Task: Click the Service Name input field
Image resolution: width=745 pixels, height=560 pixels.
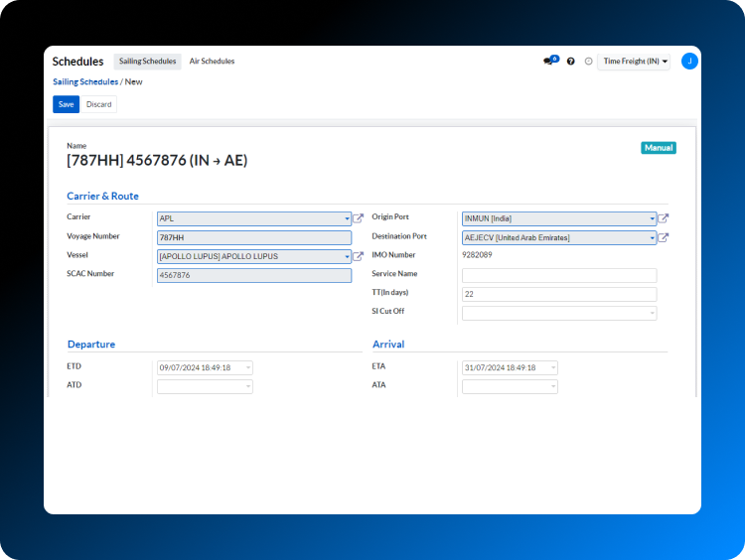Action: coord(559,275)
